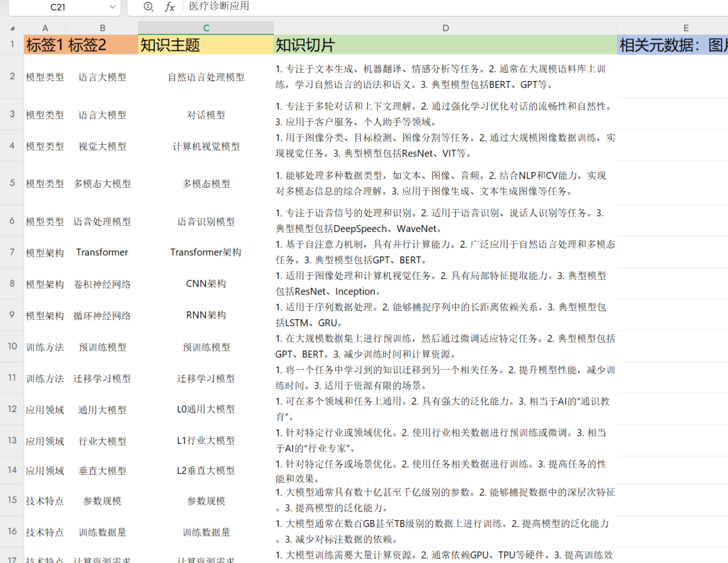Select cell 训练数据量 in column C
The image size is (728, 563).
click(x=206, y=532)
